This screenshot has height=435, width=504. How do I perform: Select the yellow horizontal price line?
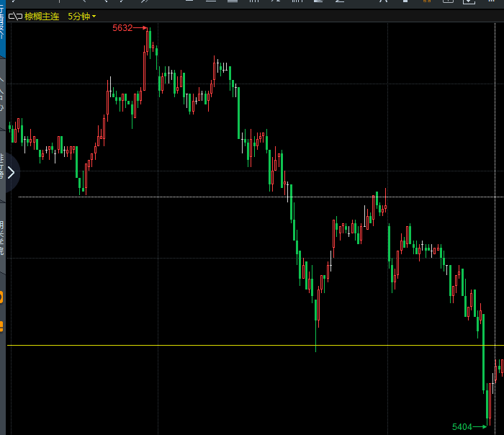(x=216, y=346)
